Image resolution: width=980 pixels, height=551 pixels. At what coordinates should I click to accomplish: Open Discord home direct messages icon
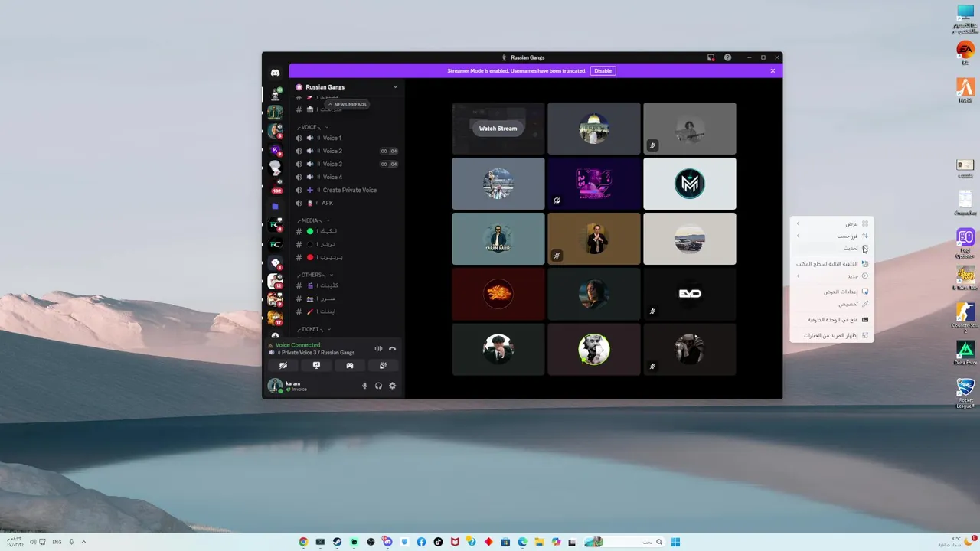click(275, 73)
